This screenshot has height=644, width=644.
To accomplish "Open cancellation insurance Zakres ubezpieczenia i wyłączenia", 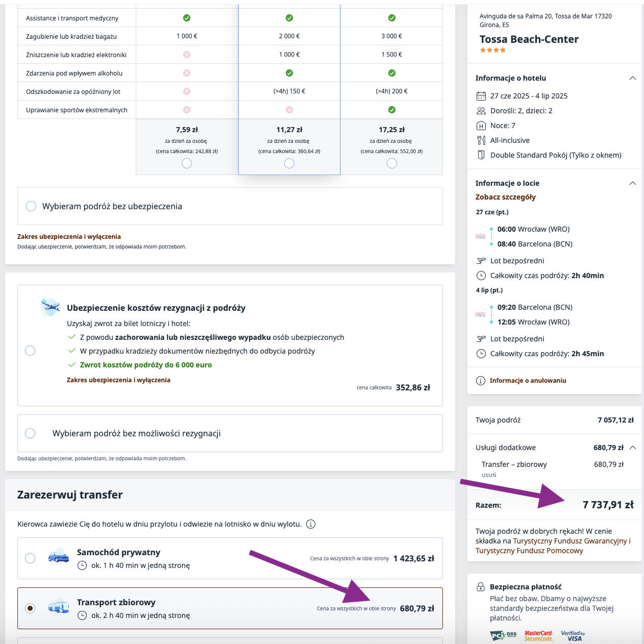I will click(x=118, y=380).
